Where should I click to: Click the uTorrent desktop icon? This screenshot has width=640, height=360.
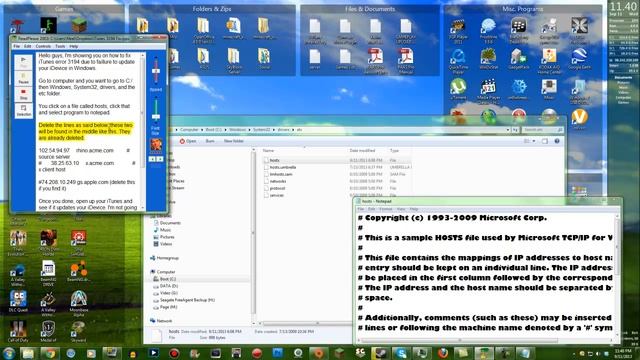458,89
